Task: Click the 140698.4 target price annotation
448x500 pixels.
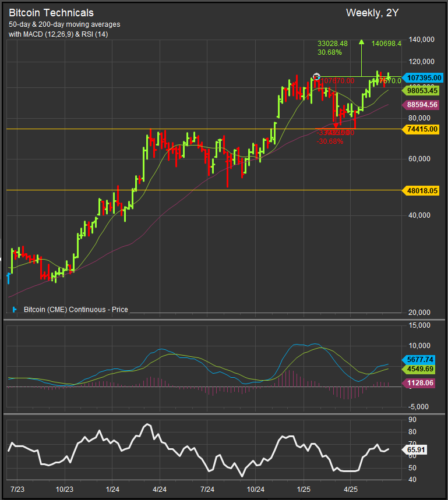Action: click(386, 44)
